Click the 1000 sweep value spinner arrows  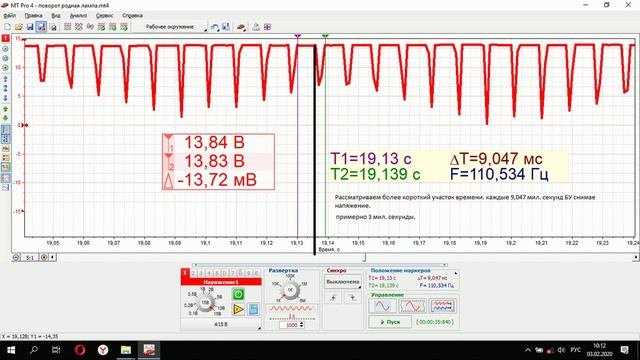pos(302,325)
